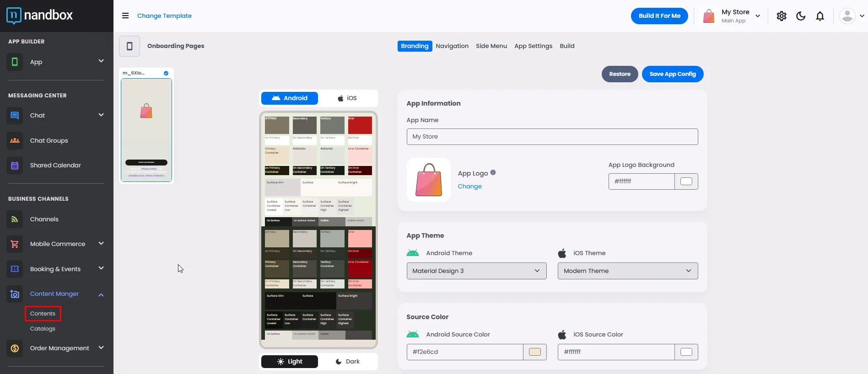Click the iOS Source Color hex field

(616, 352)
